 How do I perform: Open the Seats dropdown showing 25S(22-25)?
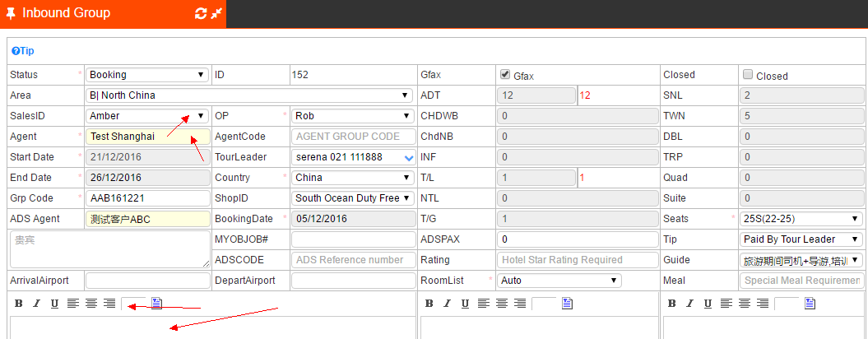[801, 219]
